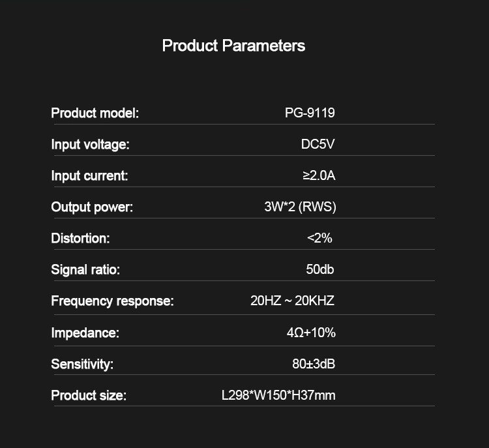The width and height of the screenshot is (489, 448).
Task: Click the 80±3dB sensitivity value
Action: [x=314, y=364]
